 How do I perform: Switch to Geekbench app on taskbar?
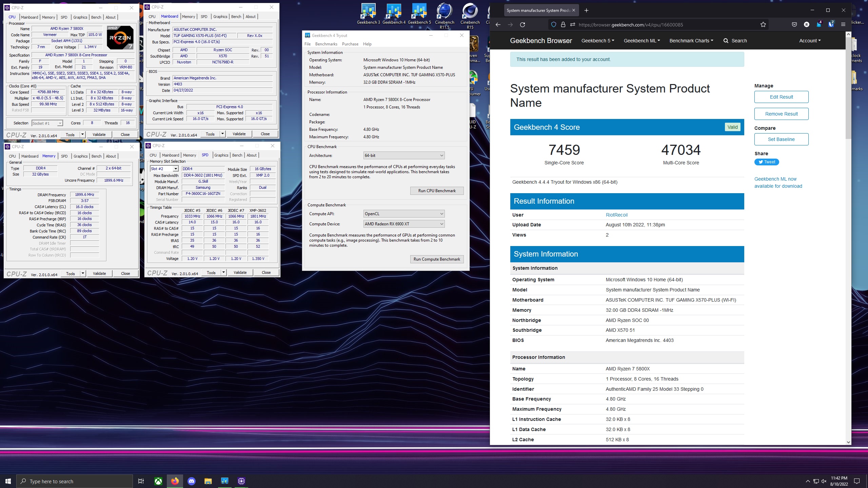click(224, 481)
